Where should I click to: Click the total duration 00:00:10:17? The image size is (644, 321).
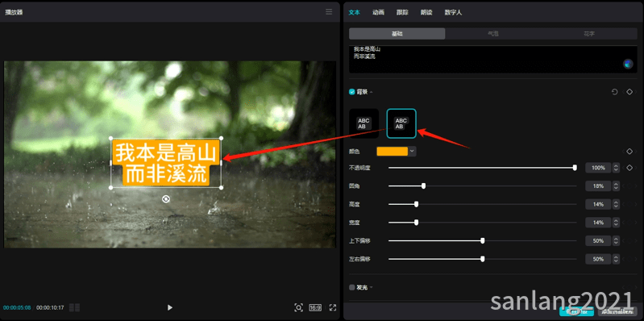50,307
